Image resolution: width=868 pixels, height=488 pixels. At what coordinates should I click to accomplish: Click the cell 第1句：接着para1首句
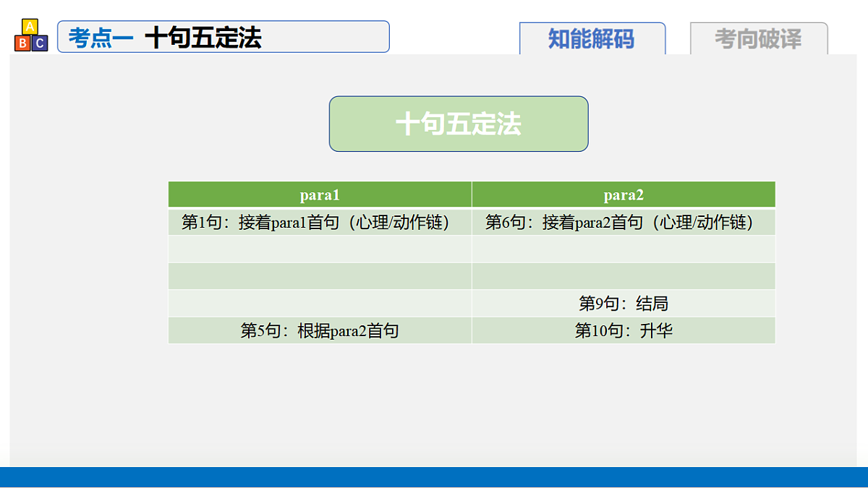(x=320, y=222)
